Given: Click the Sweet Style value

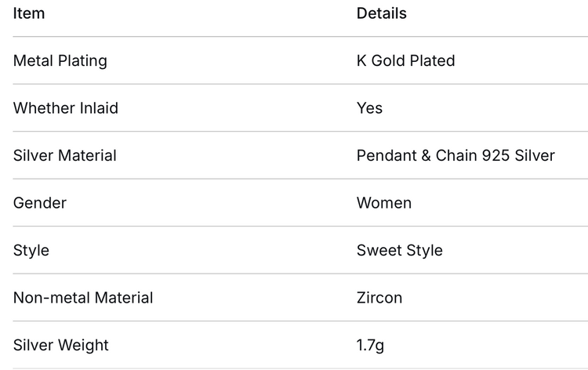Looking at the screenshot, I should 400,250.
